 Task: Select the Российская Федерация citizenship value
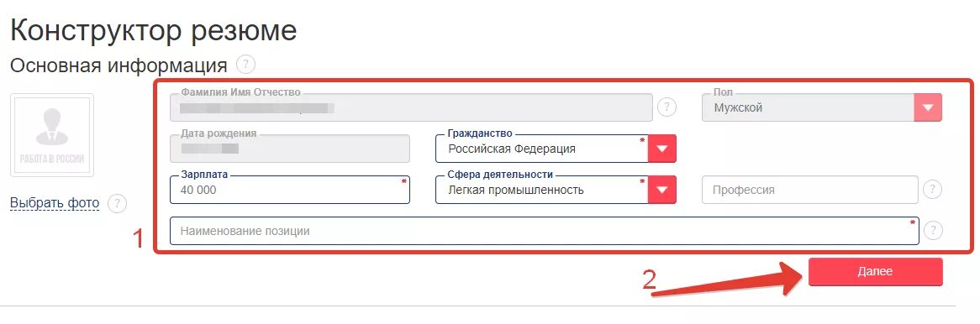[x=512, y=149]
